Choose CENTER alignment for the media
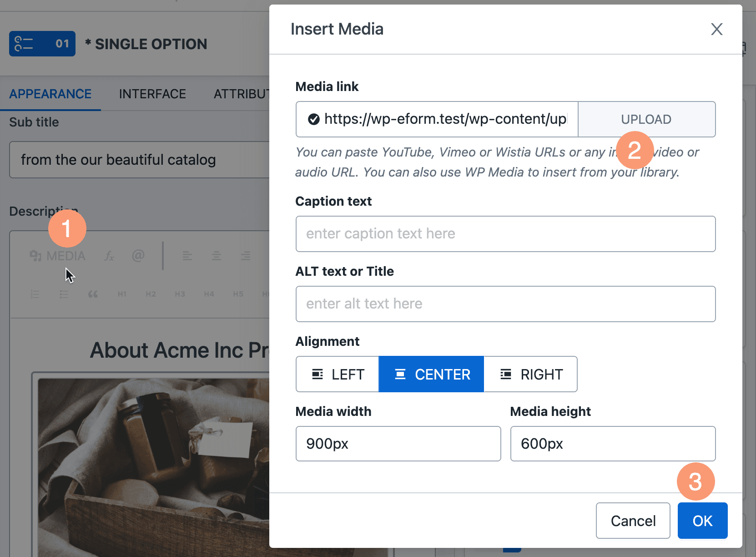756x557 pixels. 431,374
